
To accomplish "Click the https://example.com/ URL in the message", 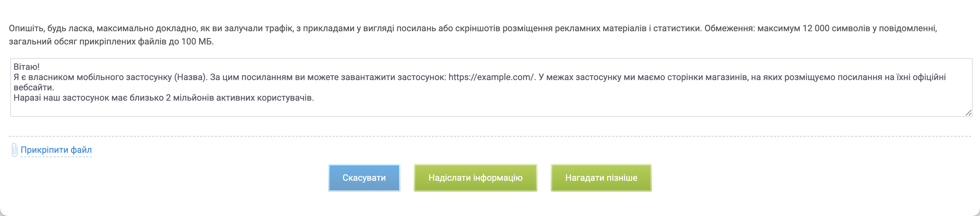I will coord(491,77).
